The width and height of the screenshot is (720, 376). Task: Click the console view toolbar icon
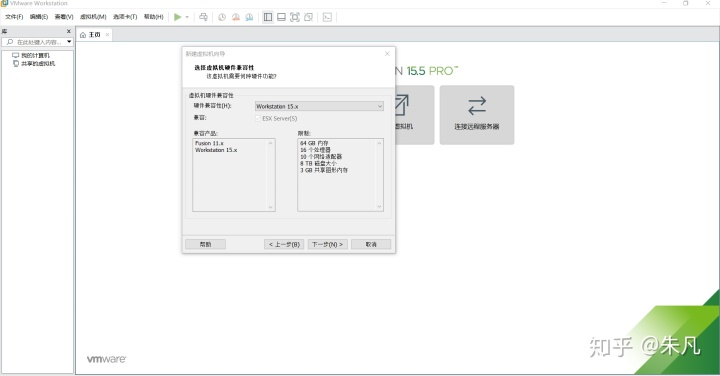click(327, 17)
